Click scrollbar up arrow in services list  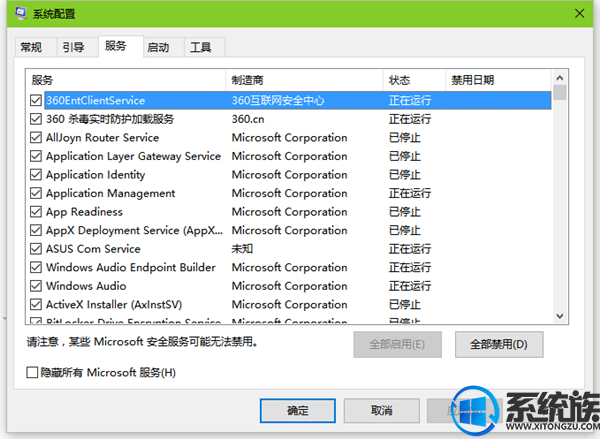560,78
